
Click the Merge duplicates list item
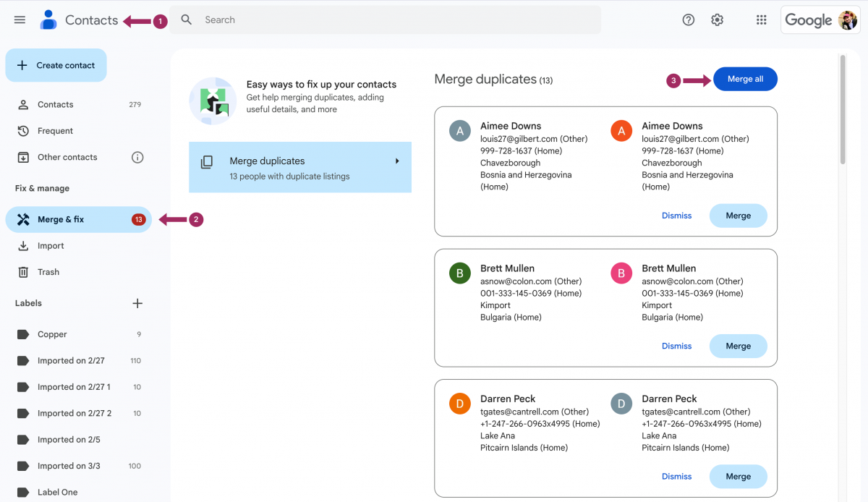pos(300,167)
